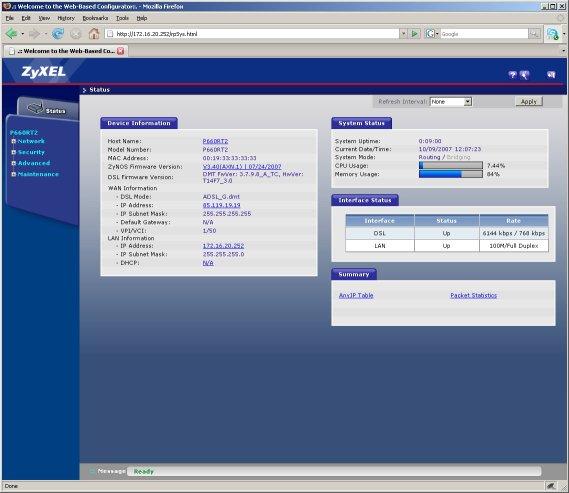Click the Google search input field
This screenshot has height=493, width=569.
click(x=484, y=34)
